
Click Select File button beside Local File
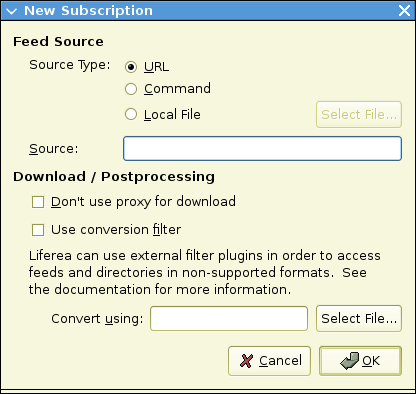tap(359, 114)
